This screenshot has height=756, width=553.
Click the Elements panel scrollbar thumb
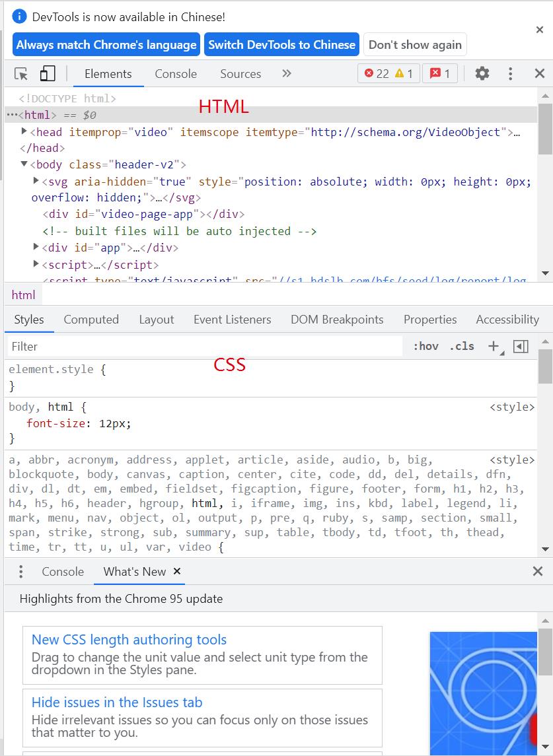click(545, 129)
